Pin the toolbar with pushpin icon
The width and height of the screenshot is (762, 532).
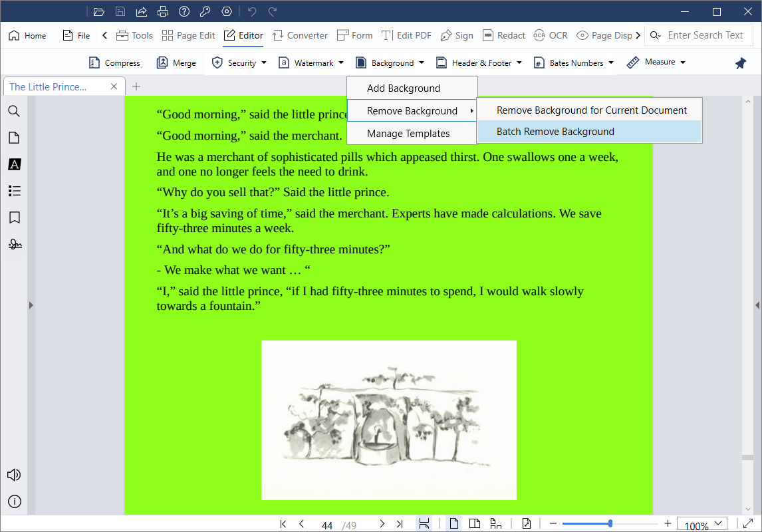[x=740, y=63]
